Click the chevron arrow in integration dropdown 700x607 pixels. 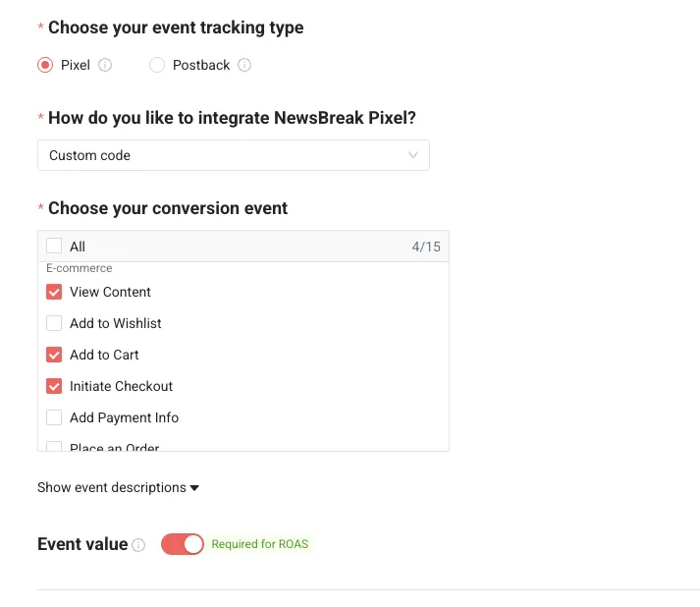click(413, 155)
